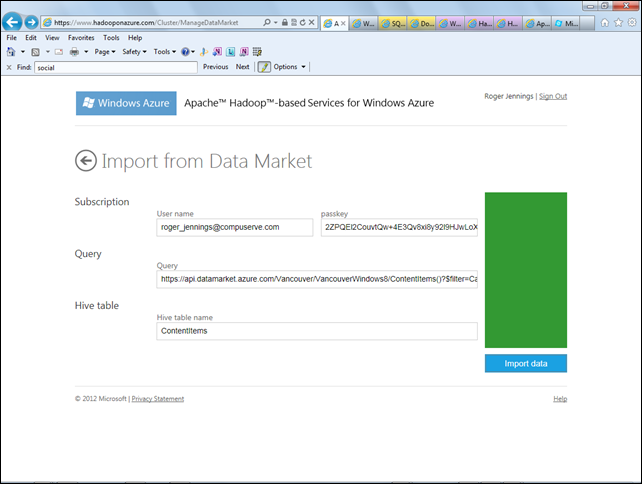Click the blue Help question mark icon
This screenshot has height=484, width=642.
click(x=185, y=52)
